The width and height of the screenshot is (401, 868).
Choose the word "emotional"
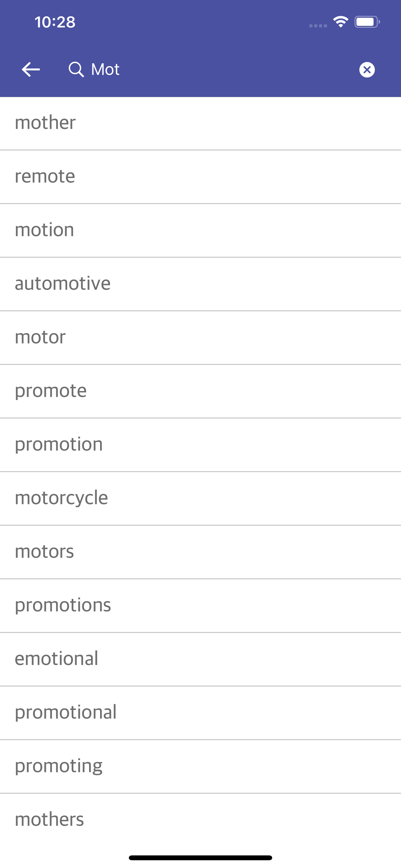[200, 659]
